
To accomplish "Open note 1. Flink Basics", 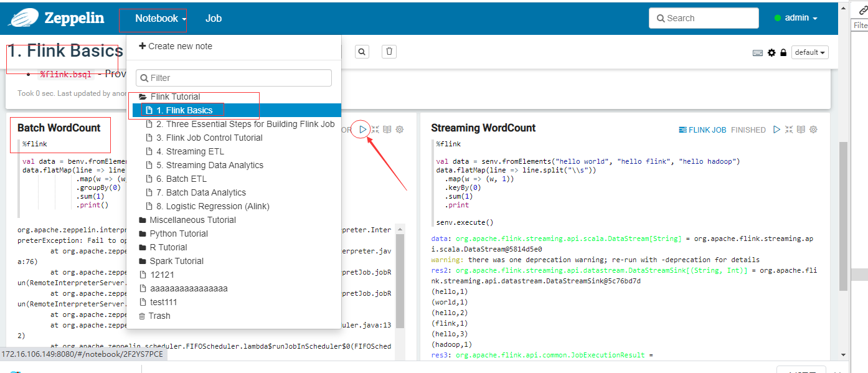I will coord(237,110).
